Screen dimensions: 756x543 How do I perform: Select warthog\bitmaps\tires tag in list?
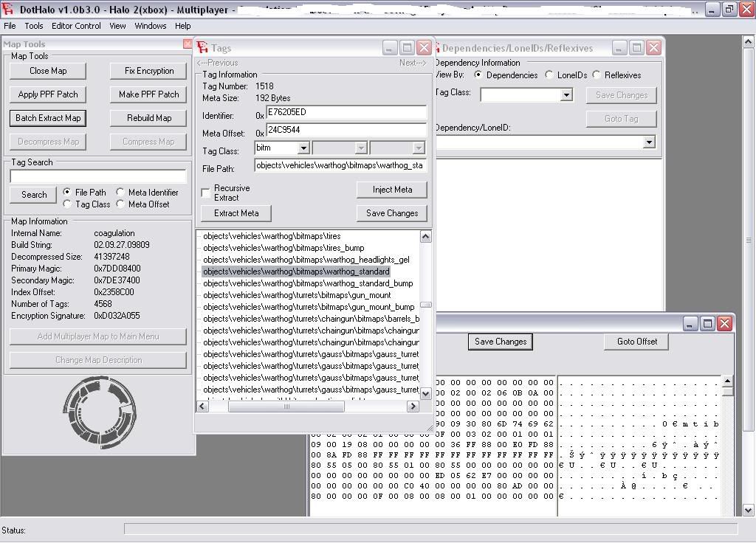click(272, 236)
